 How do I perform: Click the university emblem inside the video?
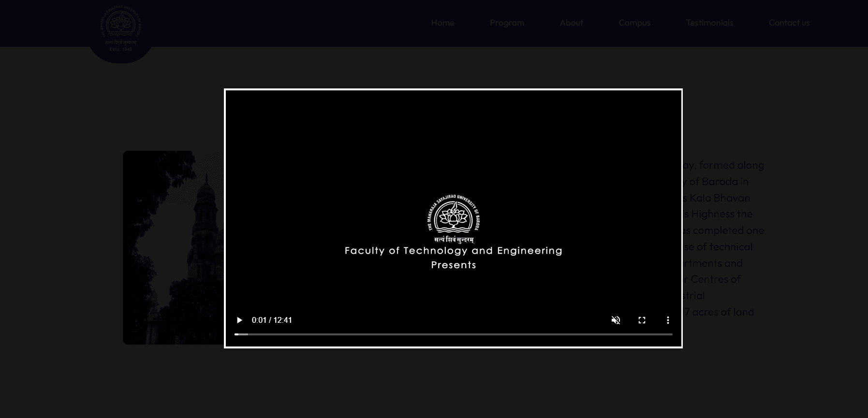pyautogui.click(x=454, y=218)
